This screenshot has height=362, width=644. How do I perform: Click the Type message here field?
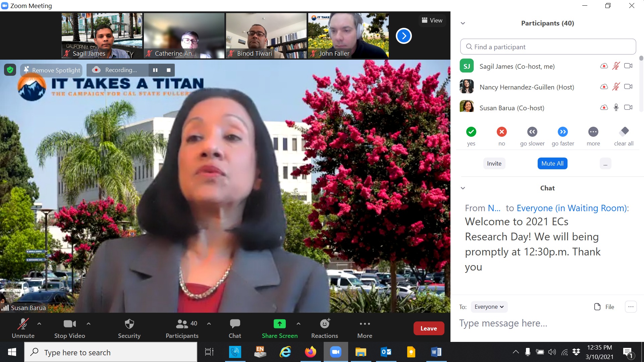[547, 323]
